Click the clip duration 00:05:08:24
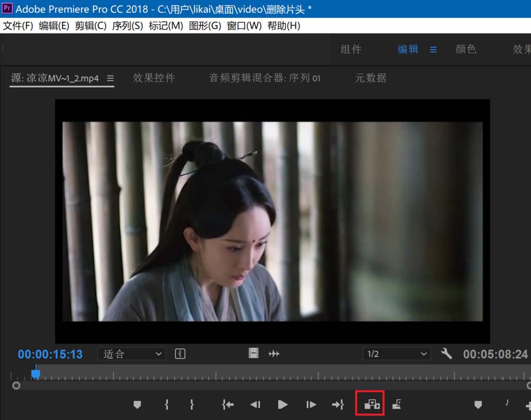The image size is (531, 420). point(495,354)
